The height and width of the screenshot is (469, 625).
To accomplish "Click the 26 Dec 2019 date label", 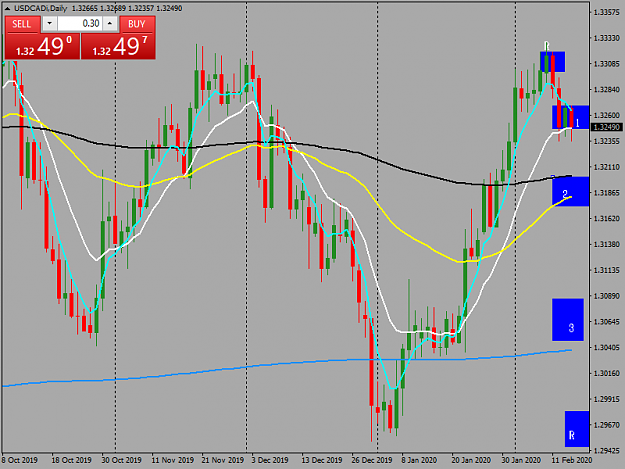I will 371,460.
